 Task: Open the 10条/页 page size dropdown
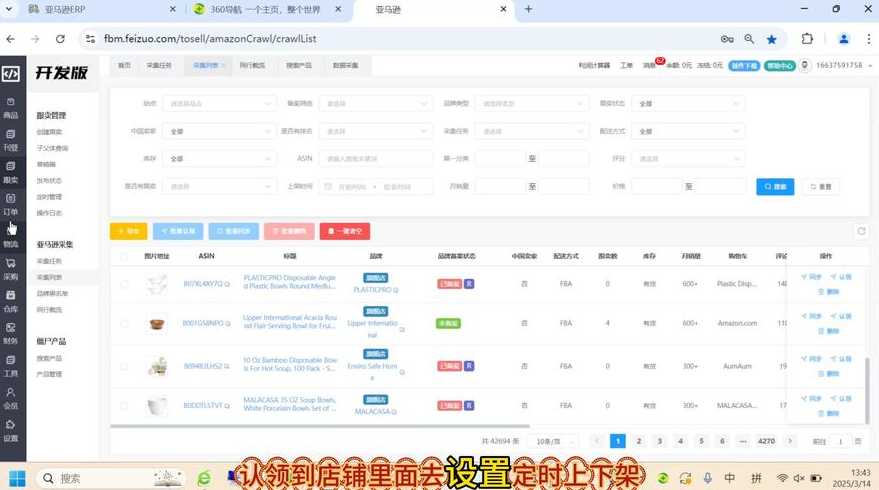[554, 442]
